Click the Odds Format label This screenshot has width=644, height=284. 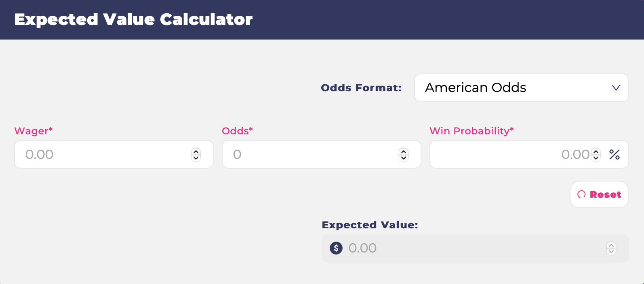[x=361, y=88]
